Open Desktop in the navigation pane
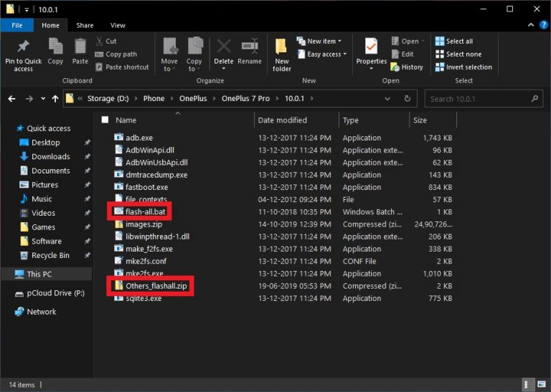Screen dimensions: 551x392 (46, 143)
